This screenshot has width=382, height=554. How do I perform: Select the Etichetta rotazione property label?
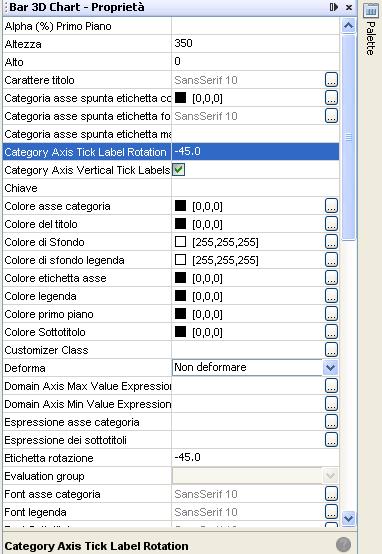49,458
